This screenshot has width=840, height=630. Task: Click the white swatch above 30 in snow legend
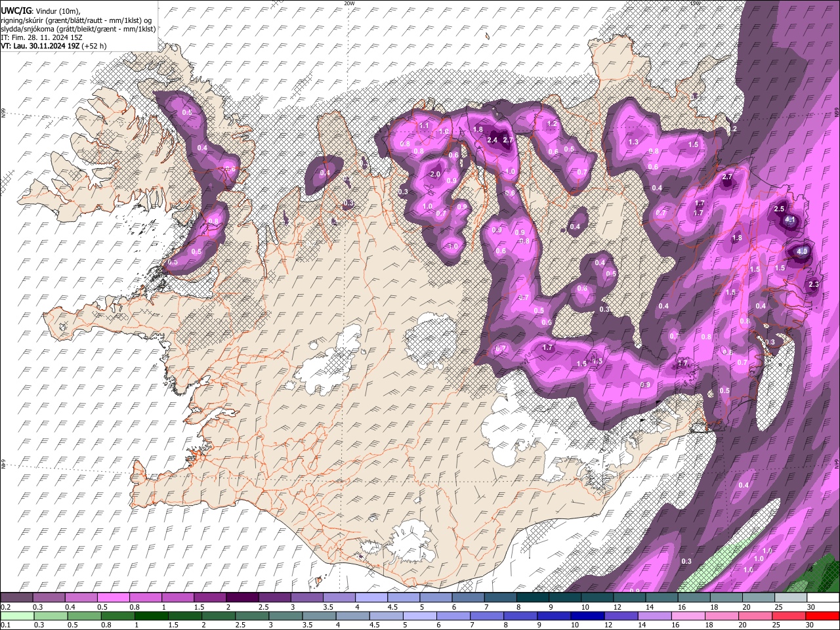tap(823, 598)
